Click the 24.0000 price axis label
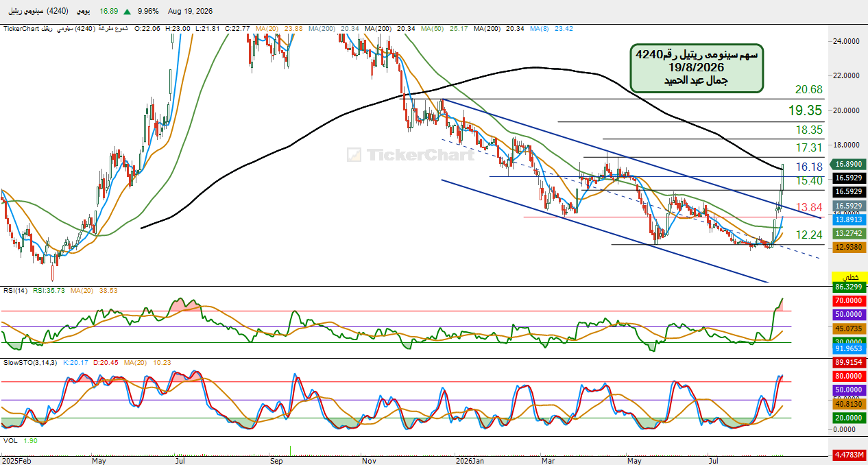868x465 pixels. pyautogui.click(x=847, y=41)
